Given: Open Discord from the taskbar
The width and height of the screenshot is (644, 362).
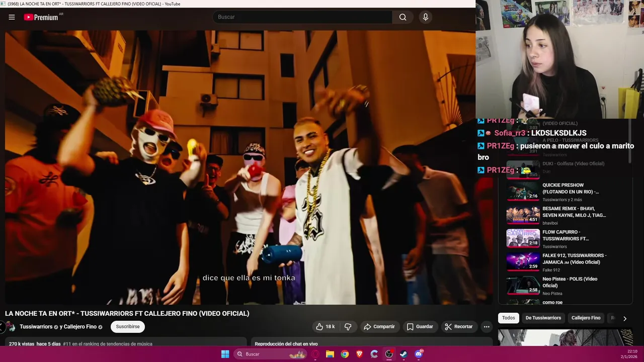Looking at the screenshot, I should click(x=419, y=354).
